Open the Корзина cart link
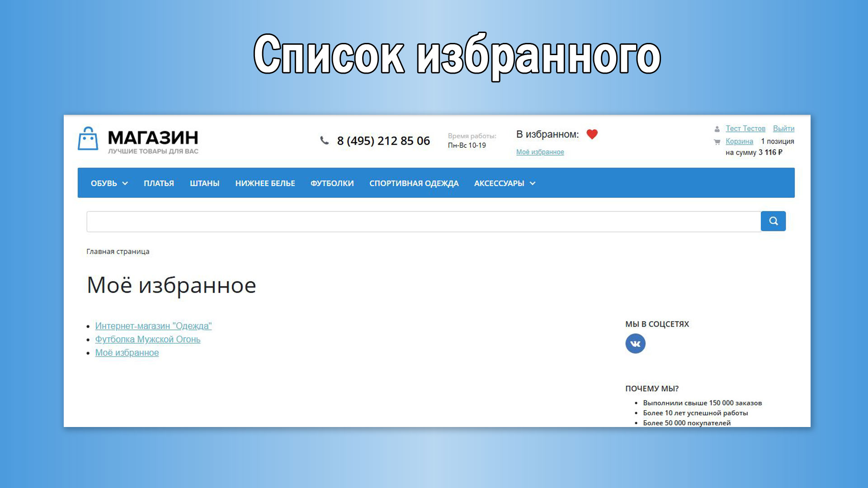 (739, 141)
